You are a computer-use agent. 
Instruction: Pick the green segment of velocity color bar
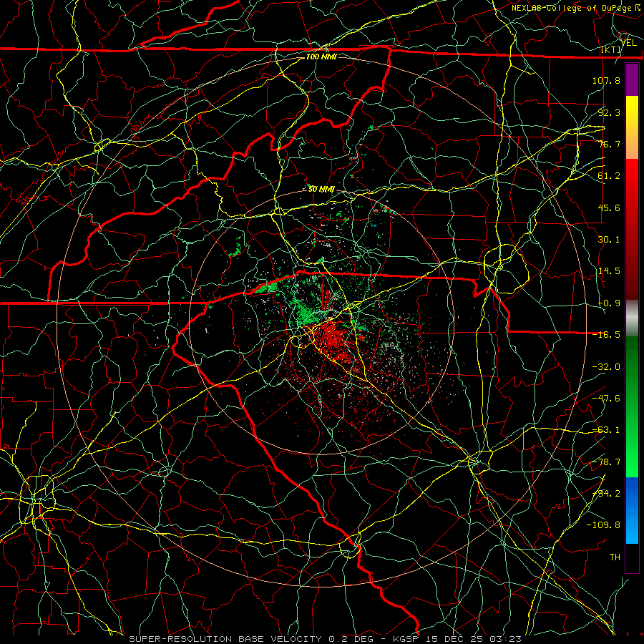pos(632,406)
